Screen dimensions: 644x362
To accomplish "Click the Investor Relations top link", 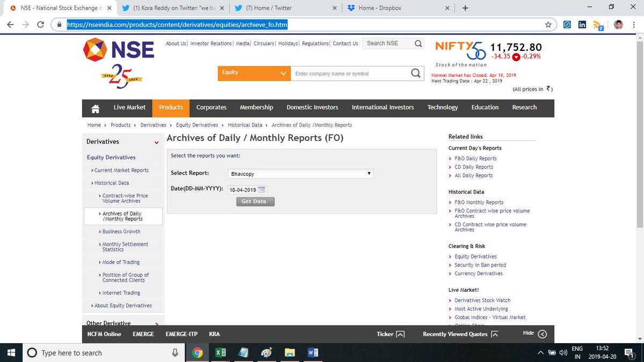I will click(x=211, y=43).
